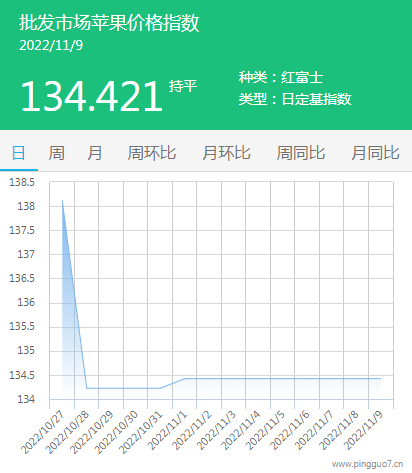Open the 月 tab
Image resolution: width=412 pixels, height=473 pixels.
pyautogui.click(x=95, y=153)
